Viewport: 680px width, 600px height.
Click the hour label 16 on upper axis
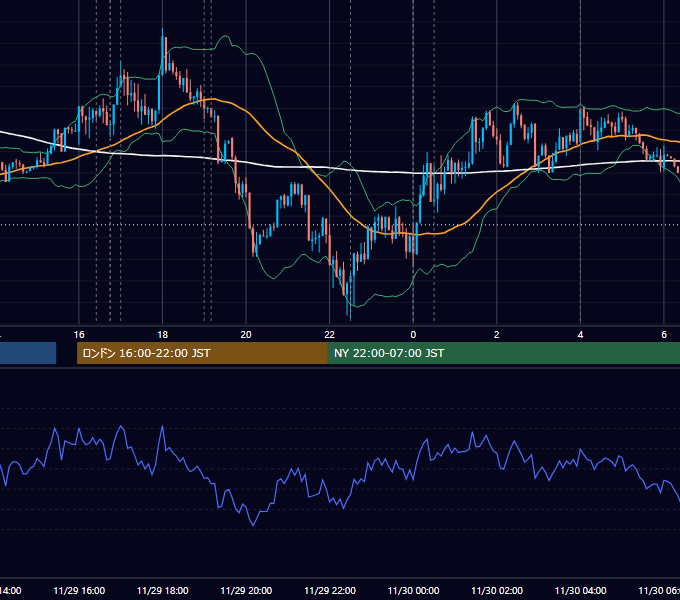[x=79, y=335]
